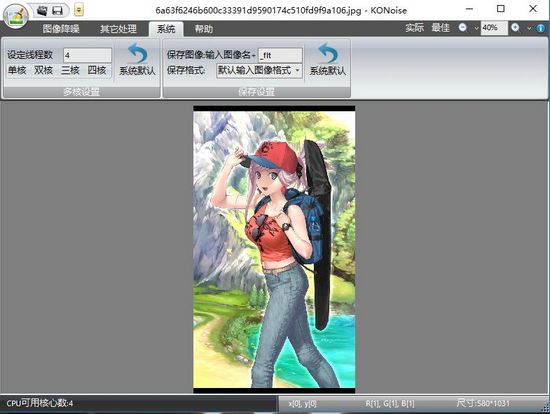Select the 系统 ribbon tab

166,29
